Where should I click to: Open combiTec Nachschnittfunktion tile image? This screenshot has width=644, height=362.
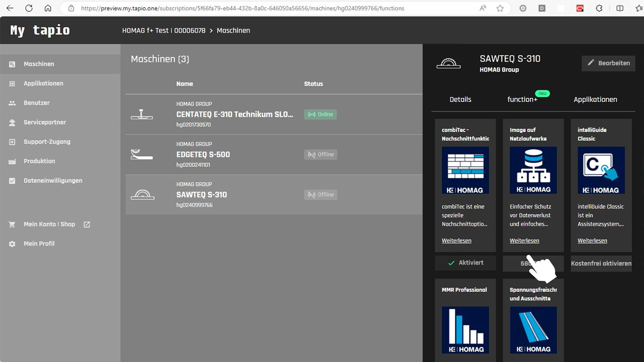coord(465,170)
